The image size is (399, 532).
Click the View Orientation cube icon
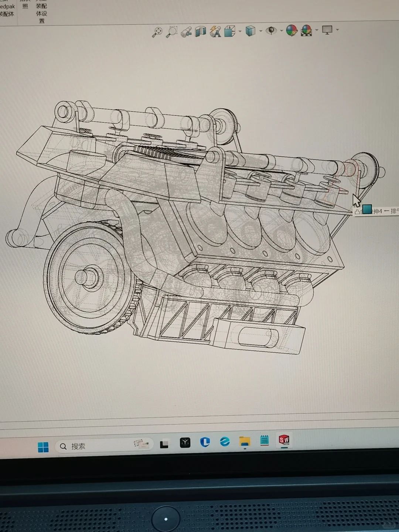click(x=229, y=31)
